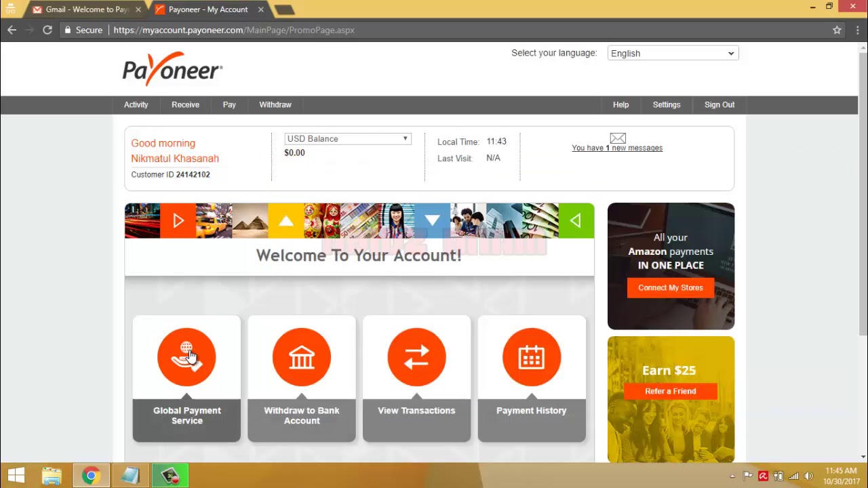Screen dimensions: 868x488
Task: Click the Customer ID 24142102 text
Action: point(170,175)
